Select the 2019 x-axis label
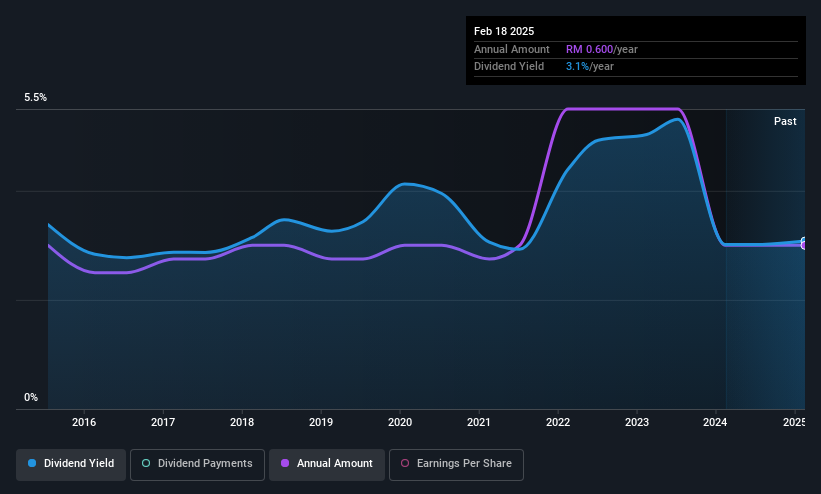Screen dimensions: 821x494 pos(321,422)
